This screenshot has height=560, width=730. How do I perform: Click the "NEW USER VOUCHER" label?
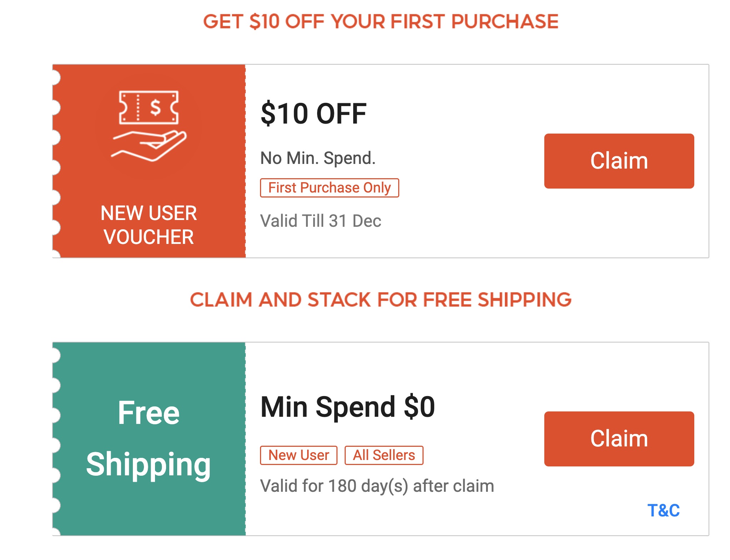(x=149, y=225)
